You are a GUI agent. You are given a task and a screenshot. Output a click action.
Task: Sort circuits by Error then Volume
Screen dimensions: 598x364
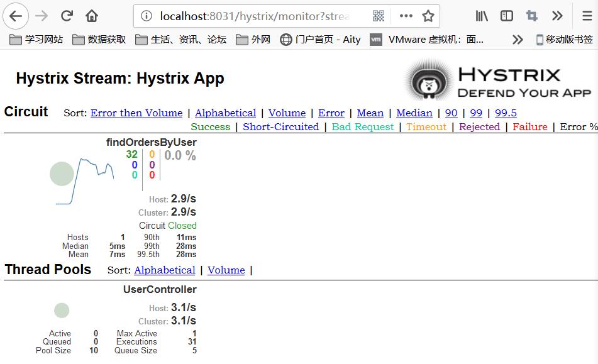136,113
